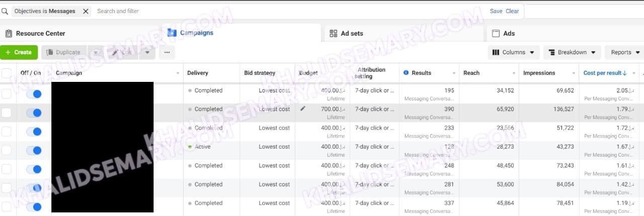Save the current filter
Screen dimensions: 644x216
tap(496, 11)
